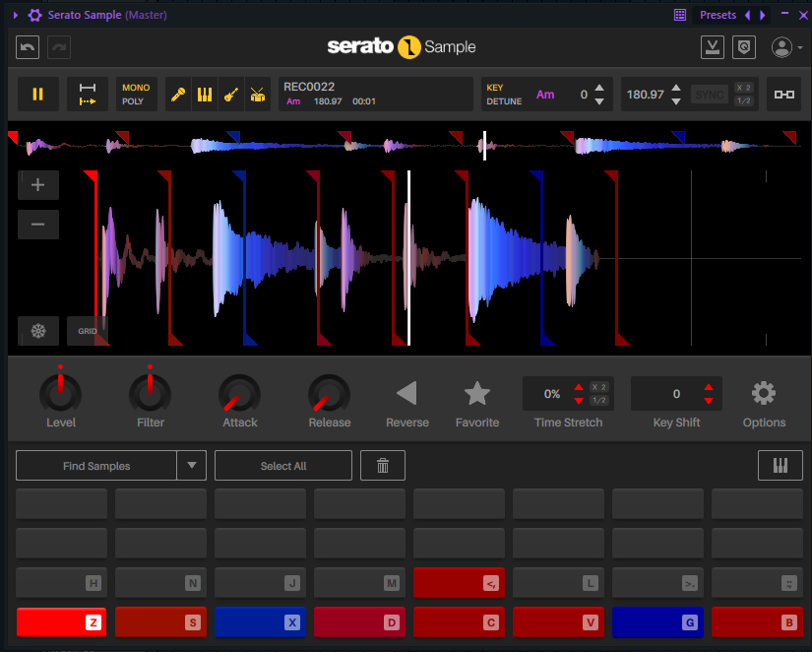Open the help shield icon in header
The image size is (812, 652).
(x=744, y=47)
